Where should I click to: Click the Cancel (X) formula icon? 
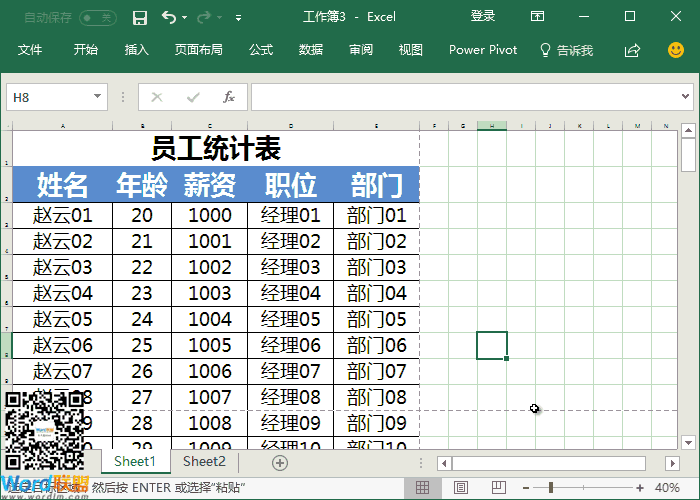click(x=157, y=97)
